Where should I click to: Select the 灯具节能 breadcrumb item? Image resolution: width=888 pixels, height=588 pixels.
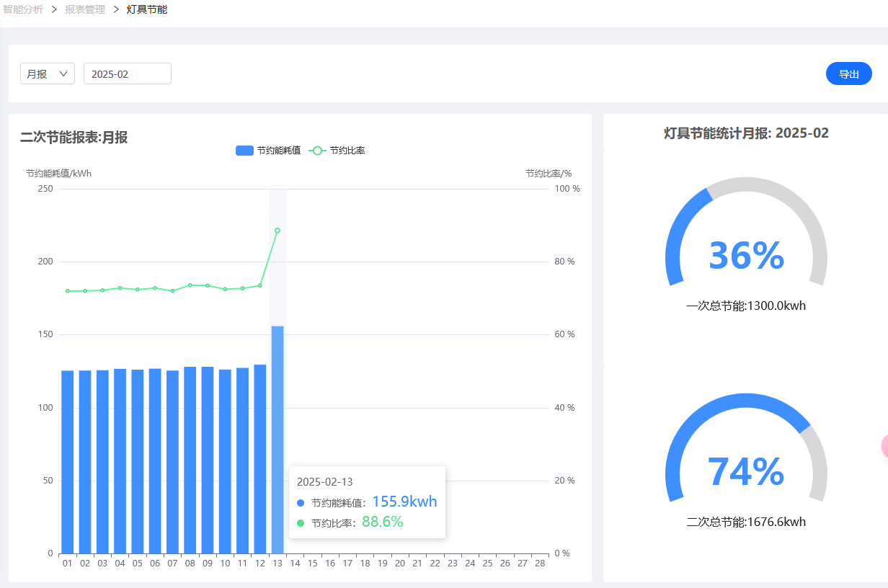tap(147, 9)
